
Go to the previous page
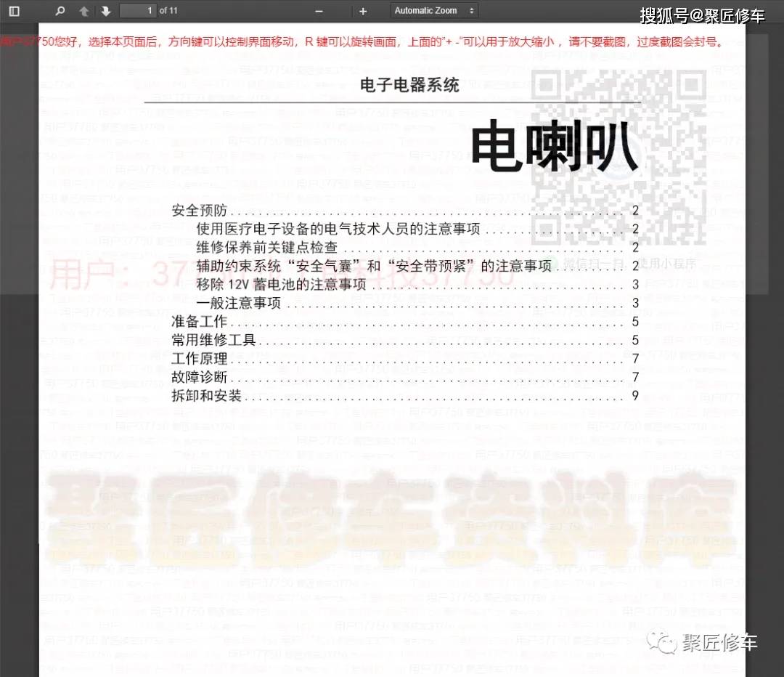pyautogui.click(x=84, y=11)
